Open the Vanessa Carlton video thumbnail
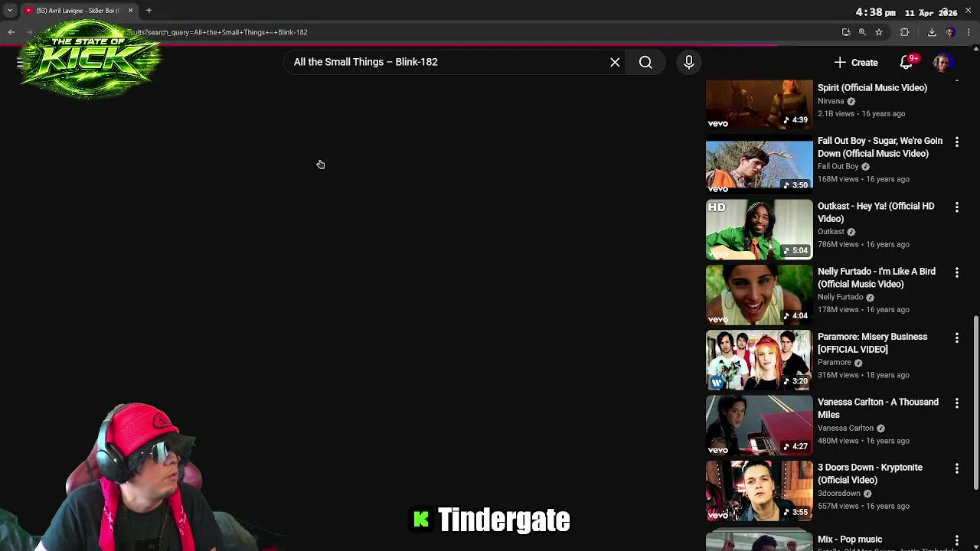 pyautogui.click(x=759, y=425)
